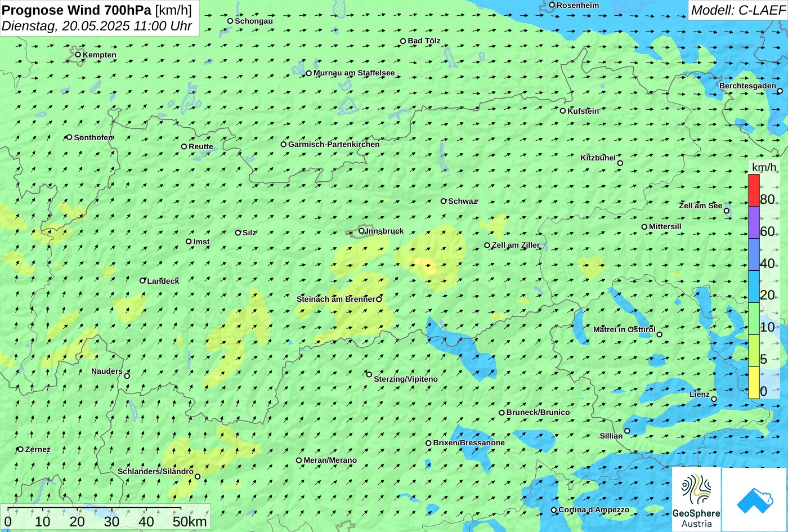Click the Sonthofen marker circle
The height and width of the screenshot is (532, 788).
[x=69, y=137]
